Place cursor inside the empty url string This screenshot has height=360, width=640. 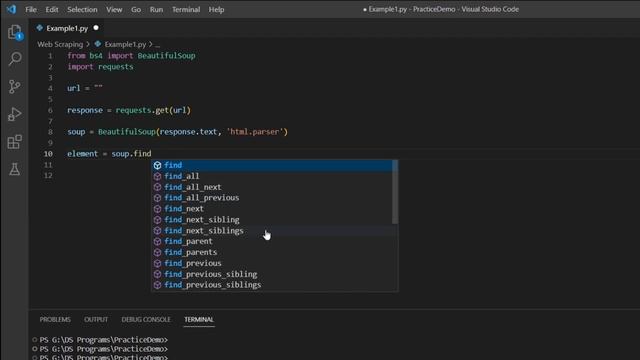coord(98,88)
